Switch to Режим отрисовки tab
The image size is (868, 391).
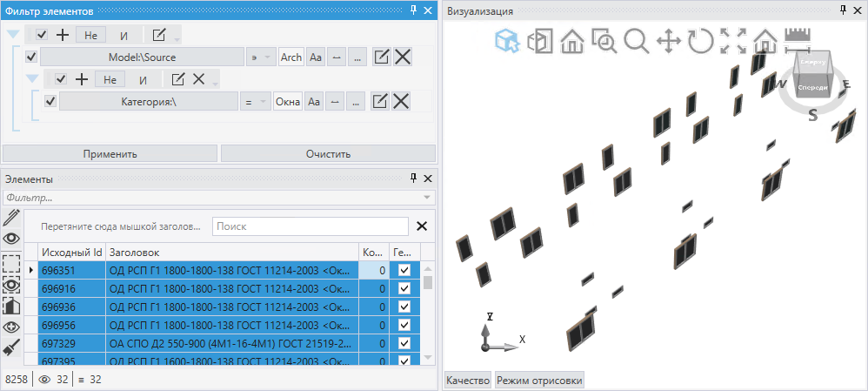click(x=539, y=381)
